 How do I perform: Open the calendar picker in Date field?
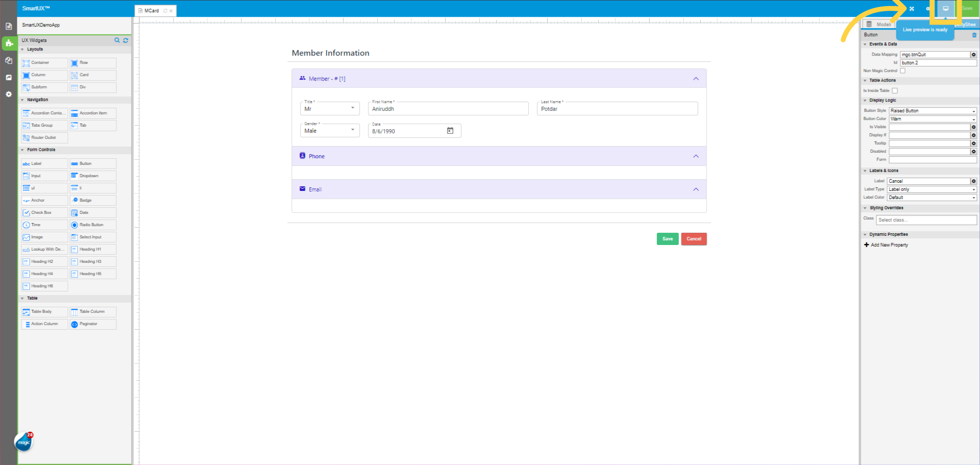pos(450,131)
